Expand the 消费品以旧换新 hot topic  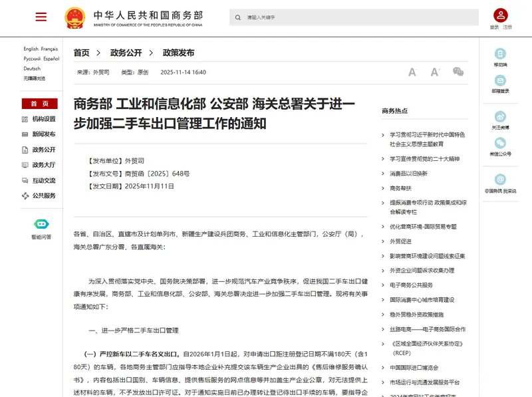pos(408,174)
